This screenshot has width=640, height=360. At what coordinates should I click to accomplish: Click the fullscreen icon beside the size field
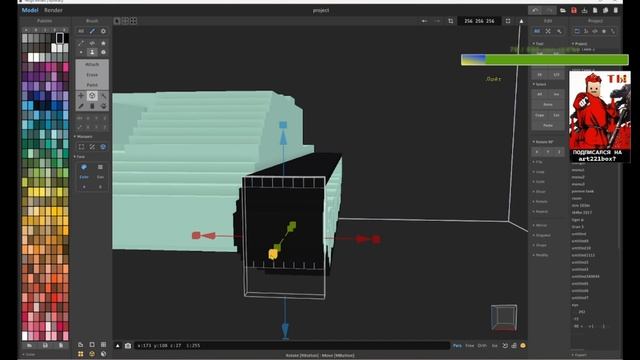point(508,21)
